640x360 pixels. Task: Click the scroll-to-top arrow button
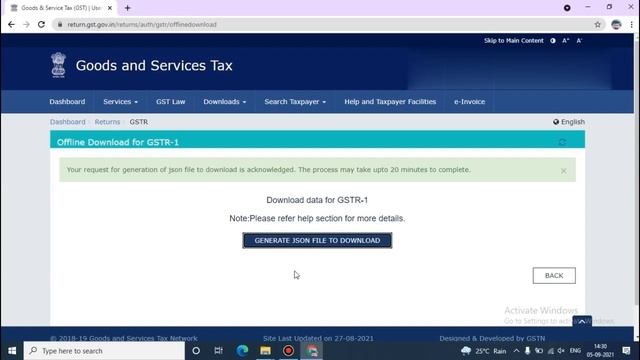[582, 321]
